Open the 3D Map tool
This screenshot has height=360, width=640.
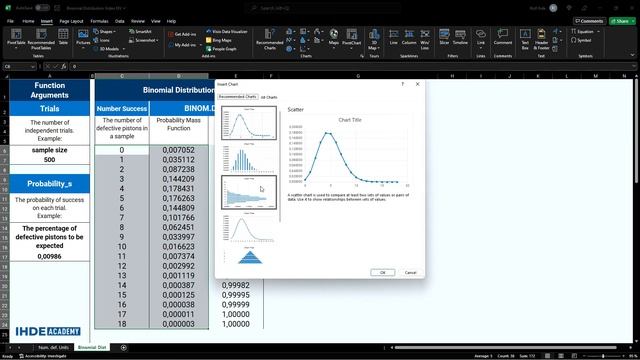pyautogui.click(x=374, y=39)
